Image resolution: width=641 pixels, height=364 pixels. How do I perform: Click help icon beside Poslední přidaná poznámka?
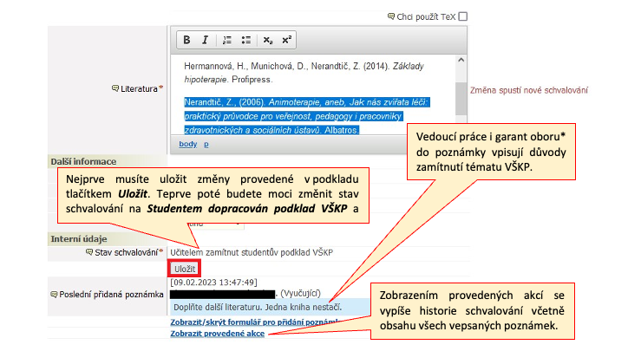[54, 295]
